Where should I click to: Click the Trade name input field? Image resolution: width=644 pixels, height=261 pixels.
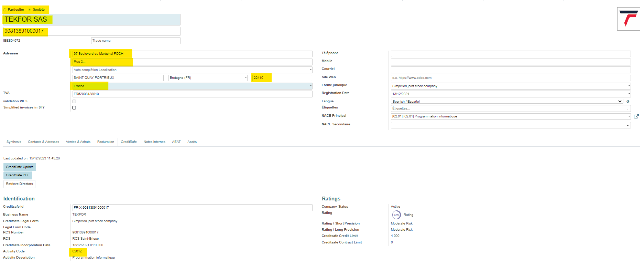point(135,41)
